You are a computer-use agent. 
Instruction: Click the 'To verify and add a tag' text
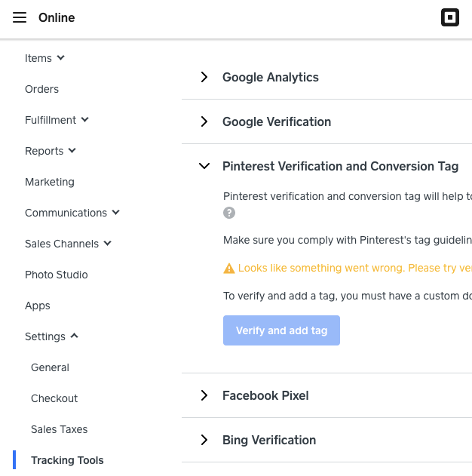pyautogui.click(x=348, y=296)
